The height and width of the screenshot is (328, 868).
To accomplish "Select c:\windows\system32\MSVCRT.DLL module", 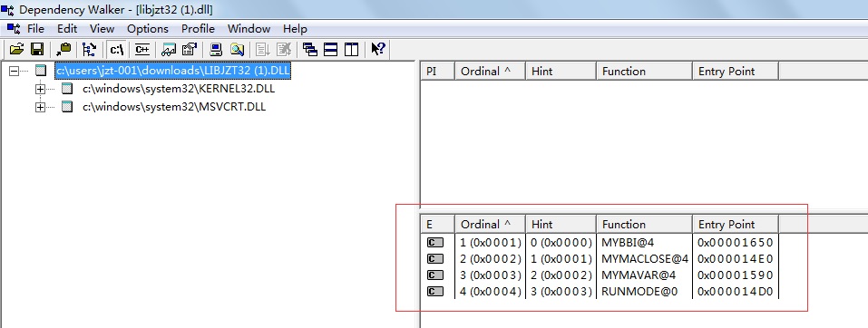I will [x=174, y=107].
